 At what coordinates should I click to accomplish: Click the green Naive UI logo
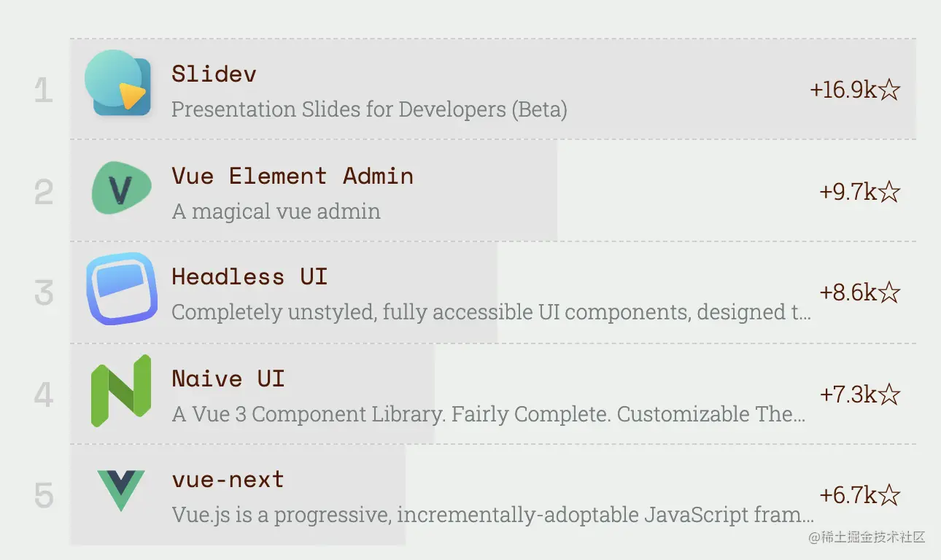pyautogui.click(x=121, y=390)
